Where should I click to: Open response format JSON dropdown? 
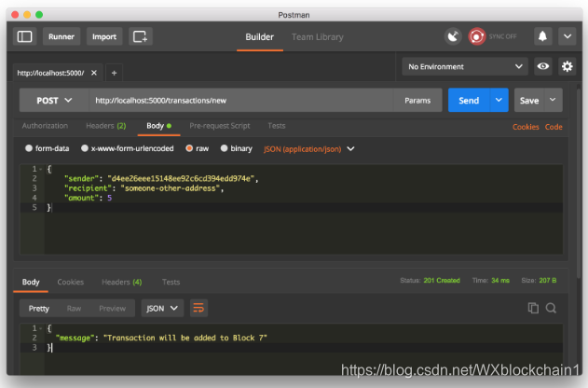[162, 308]
